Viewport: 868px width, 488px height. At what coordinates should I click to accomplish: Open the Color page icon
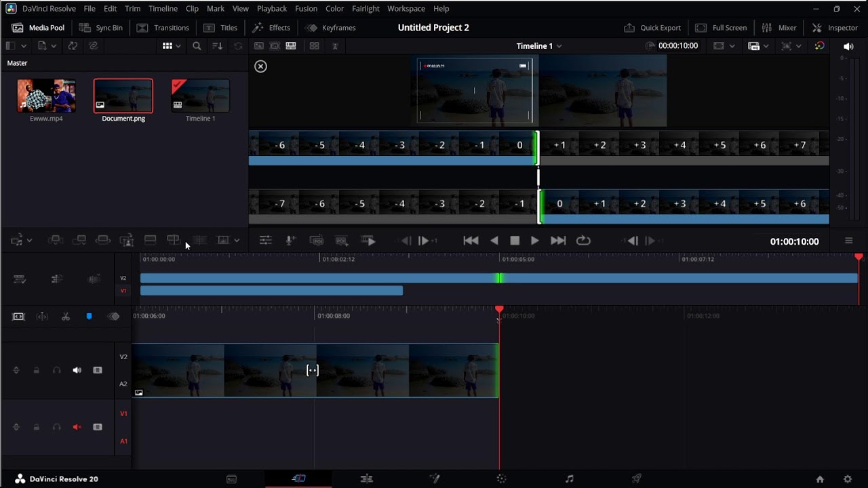501,479
